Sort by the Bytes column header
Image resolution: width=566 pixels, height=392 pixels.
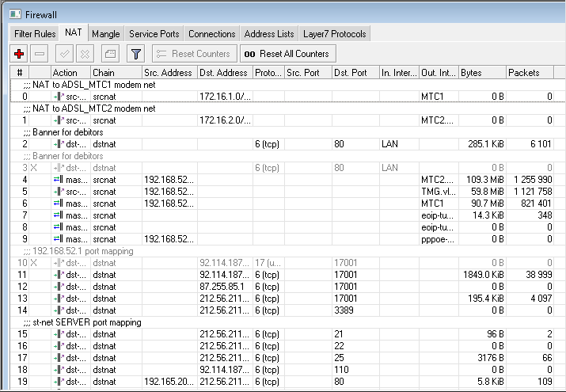[481, 73]
